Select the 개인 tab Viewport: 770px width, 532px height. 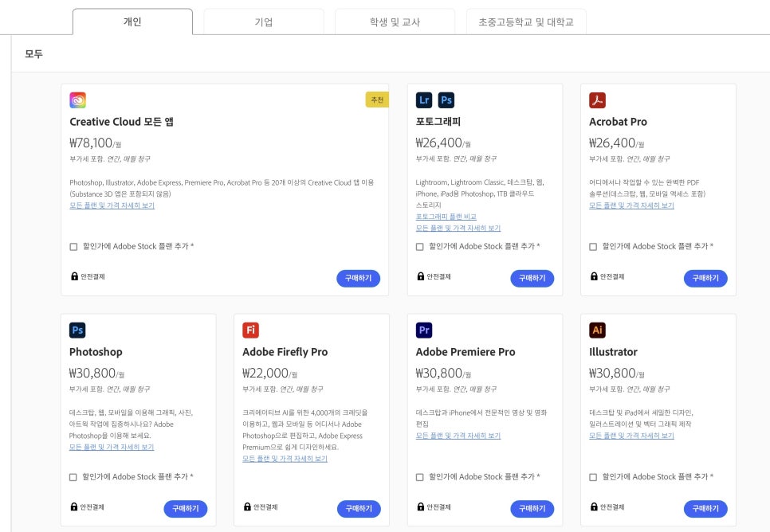click(x=132, y=22)
